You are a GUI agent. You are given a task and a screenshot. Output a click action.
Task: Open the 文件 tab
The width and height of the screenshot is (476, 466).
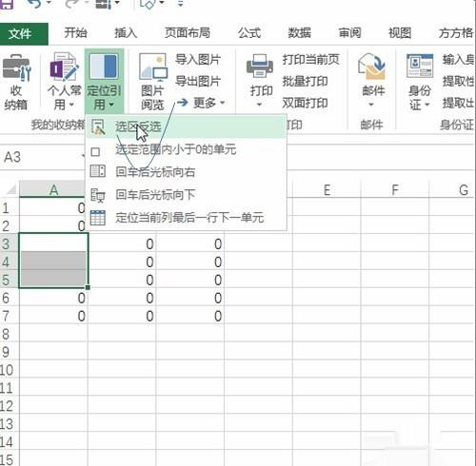[x=24, y=33]
